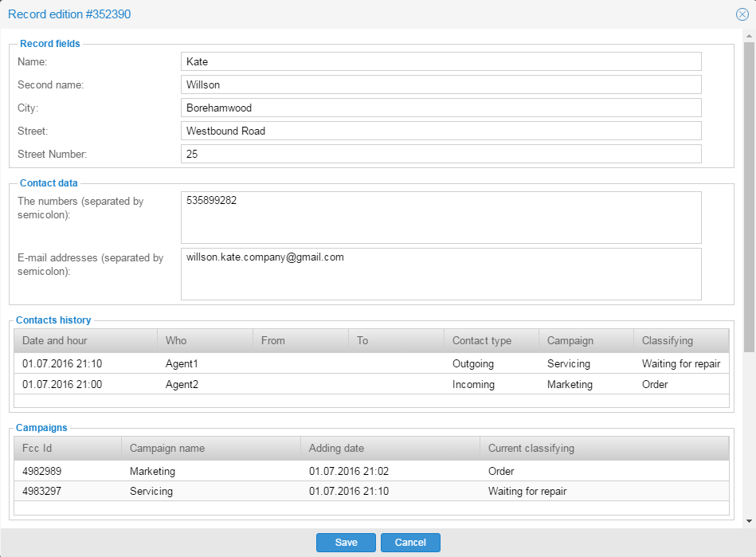Click adding date 01.07.2016 21:10 in Campaigns
Viewport: 756px width, 557px height.
pos(349,491)
